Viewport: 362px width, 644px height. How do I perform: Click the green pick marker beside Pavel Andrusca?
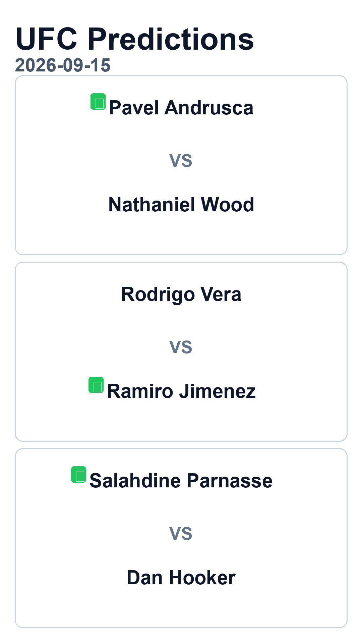[98, 102]
